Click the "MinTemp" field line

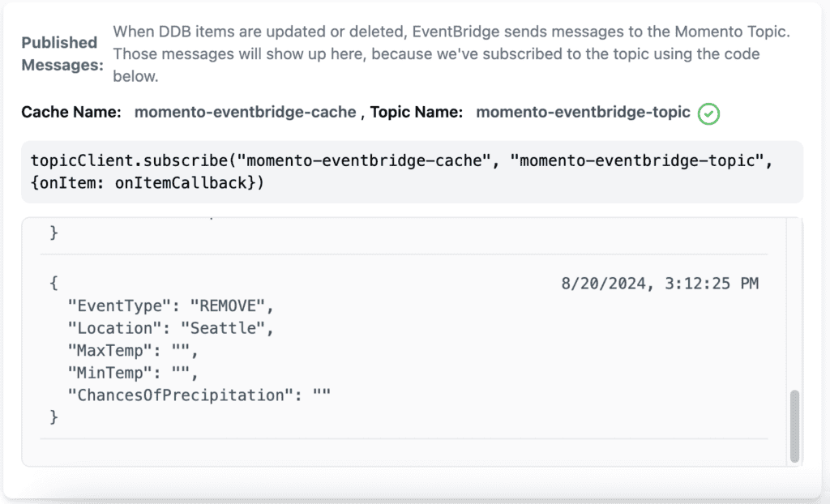click(132, 373)
